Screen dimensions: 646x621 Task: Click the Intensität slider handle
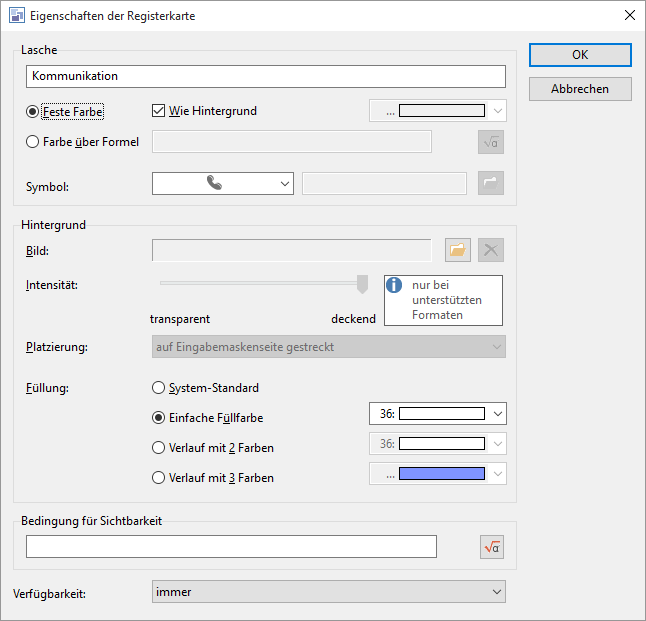click(362, 285)
